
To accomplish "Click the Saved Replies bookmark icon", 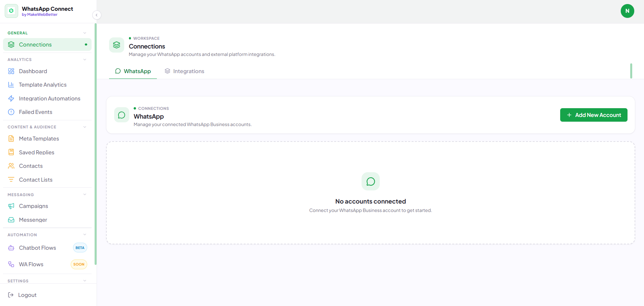I will coord(11,152).
